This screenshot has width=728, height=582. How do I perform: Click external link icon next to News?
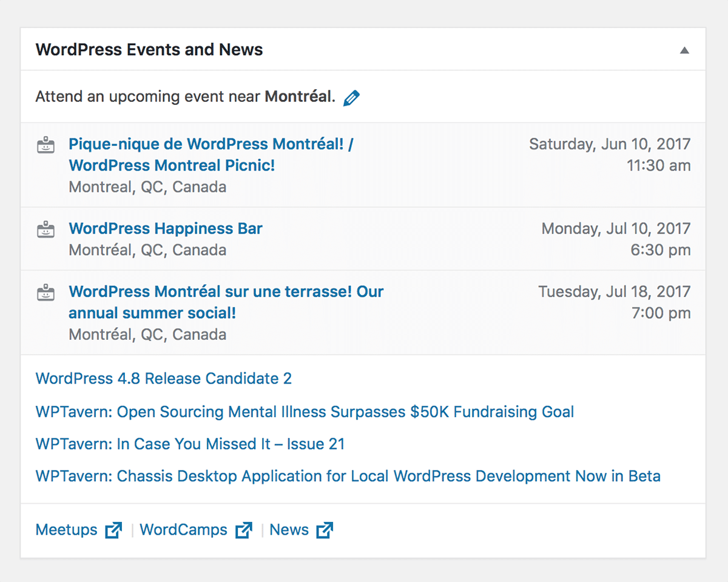point(325,530)
